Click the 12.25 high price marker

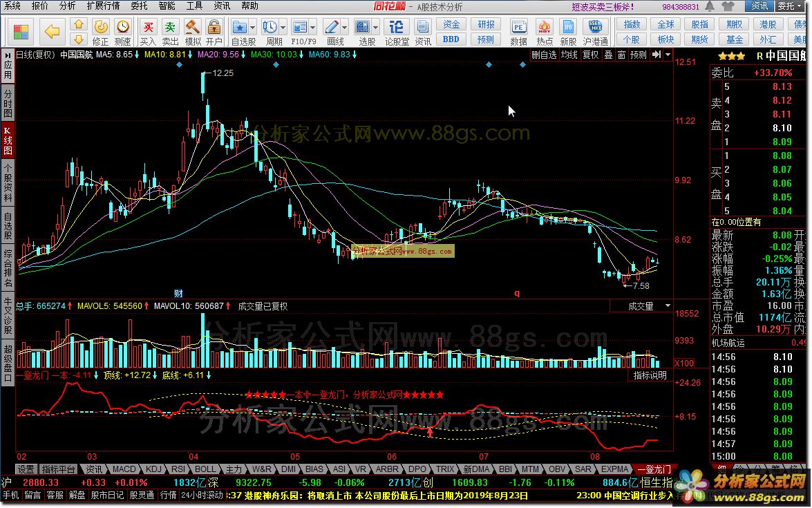[x=223, y=73]
